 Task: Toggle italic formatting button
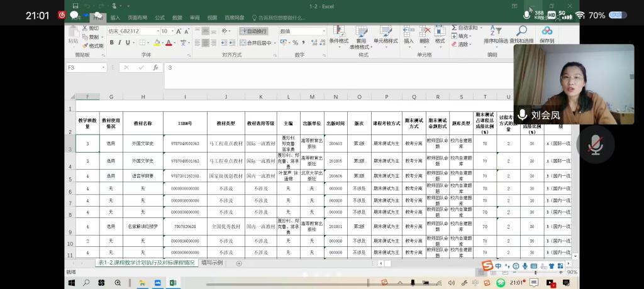tap(119, 43)
